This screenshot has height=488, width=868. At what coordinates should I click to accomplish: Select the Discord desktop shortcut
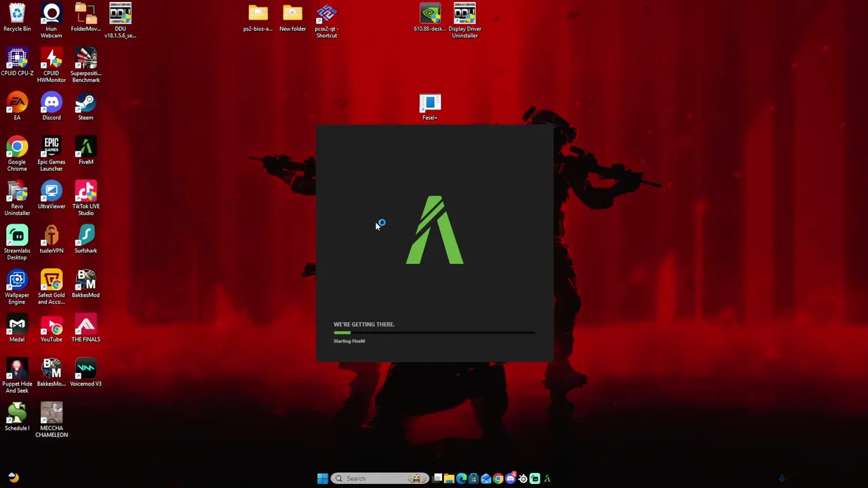52,107
